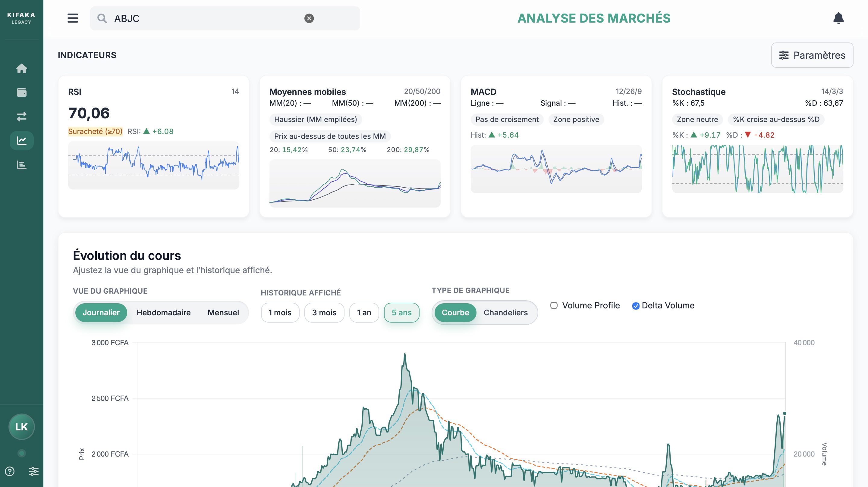The height and width of the screenshot is (487, 868).
Task: Select the 1 mois history range
Action: 280,313
